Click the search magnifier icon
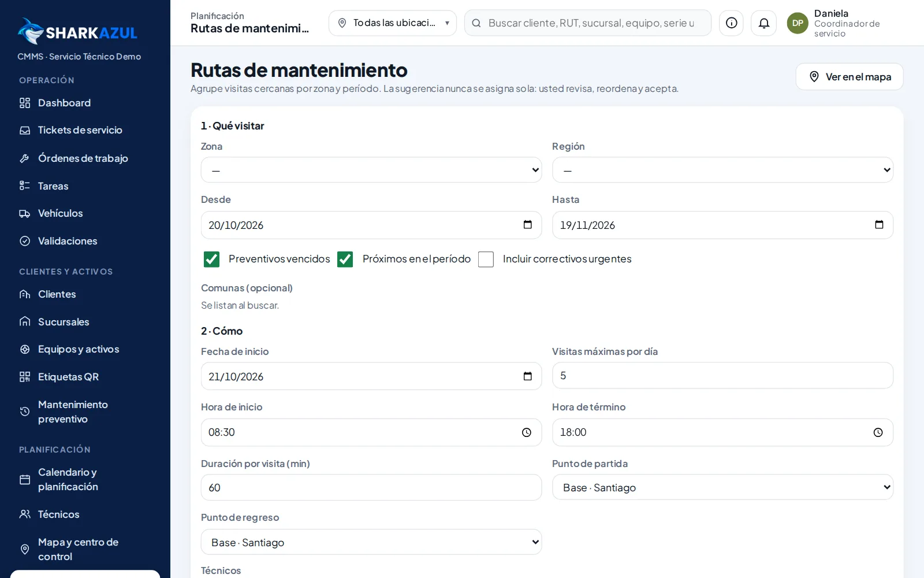This screenshot has height=578, width=924. [476, 23]
